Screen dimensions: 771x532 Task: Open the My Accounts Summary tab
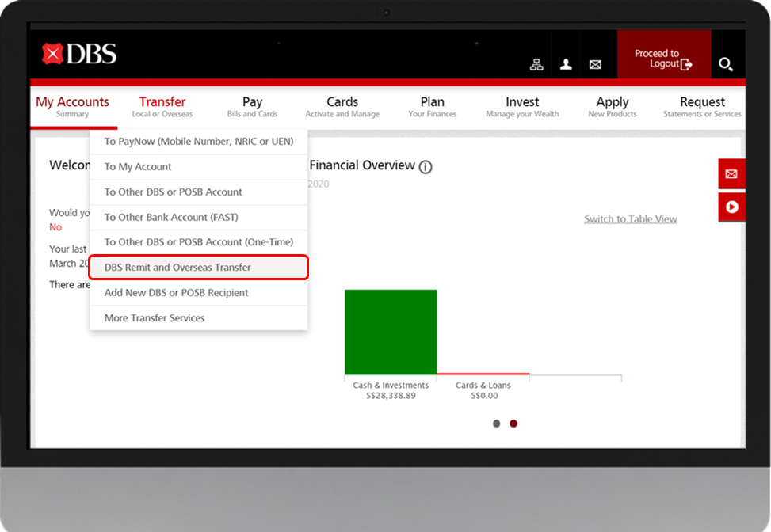pos(73,106)
